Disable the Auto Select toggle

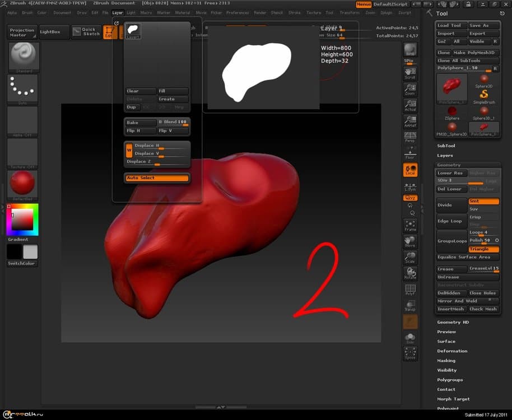[157, 178]
